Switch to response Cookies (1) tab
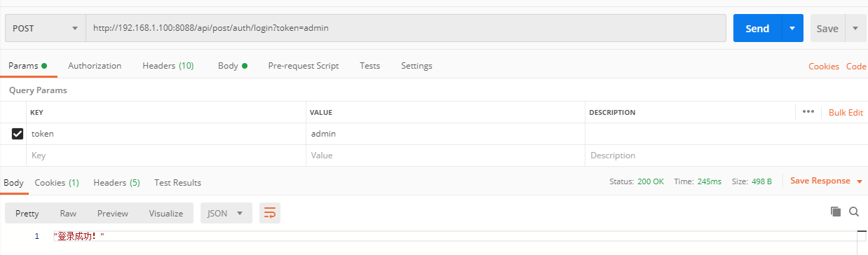Viewport: 868px width, 255px height. [57, 183]
